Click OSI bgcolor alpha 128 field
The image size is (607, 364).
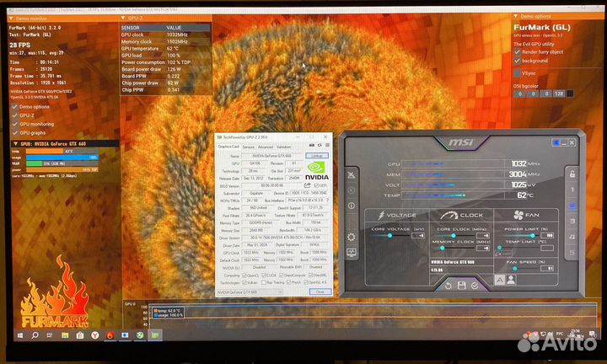click(x=559, y=94)
